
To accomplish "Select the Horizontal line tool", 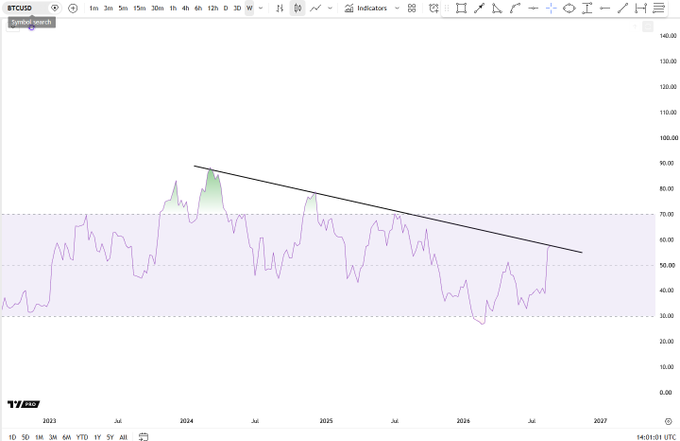I will 533,8.
